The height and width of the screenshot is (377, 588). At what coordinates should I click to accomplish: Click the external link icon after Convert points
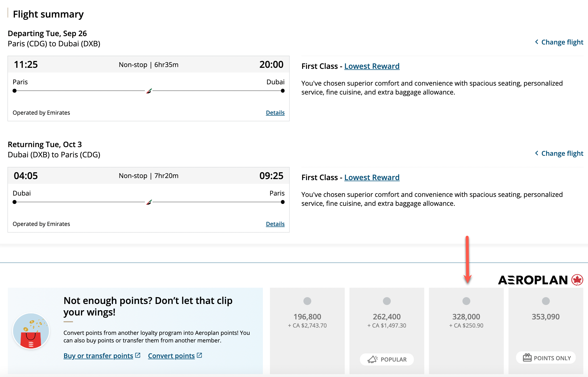click(199, 355)
